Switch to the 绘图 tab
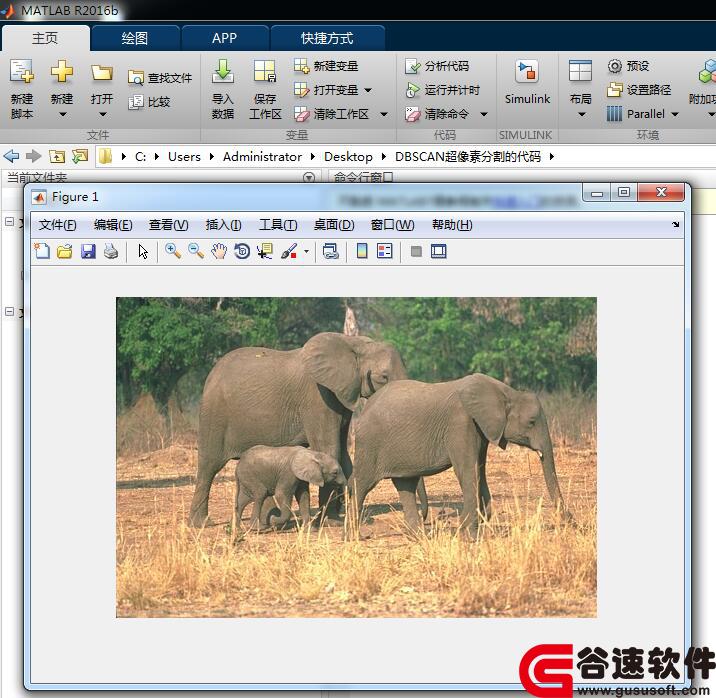This screenshot has width=716, height=698. 135,38
